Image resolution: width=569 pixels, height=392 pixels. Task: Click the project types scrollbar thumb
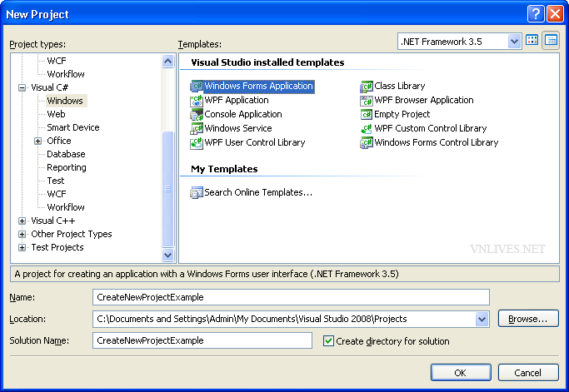[x=168, y=189]
